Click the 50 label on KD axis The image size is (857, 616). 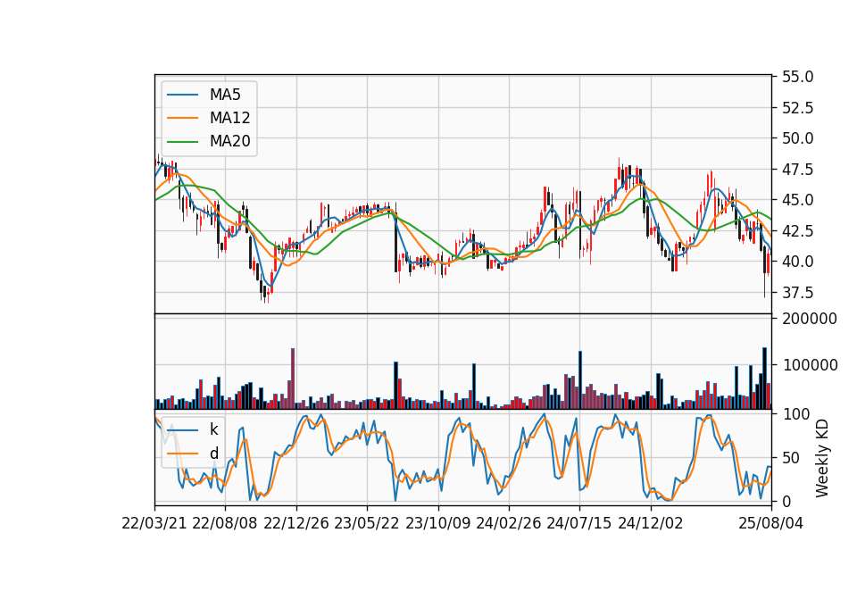792,458
